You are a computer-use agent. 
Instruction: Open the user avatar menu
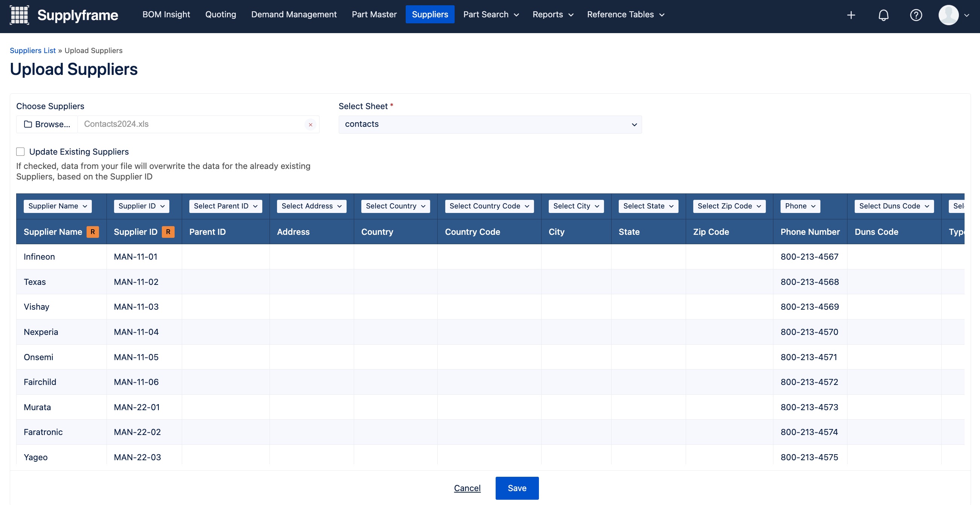click(953, 15)
